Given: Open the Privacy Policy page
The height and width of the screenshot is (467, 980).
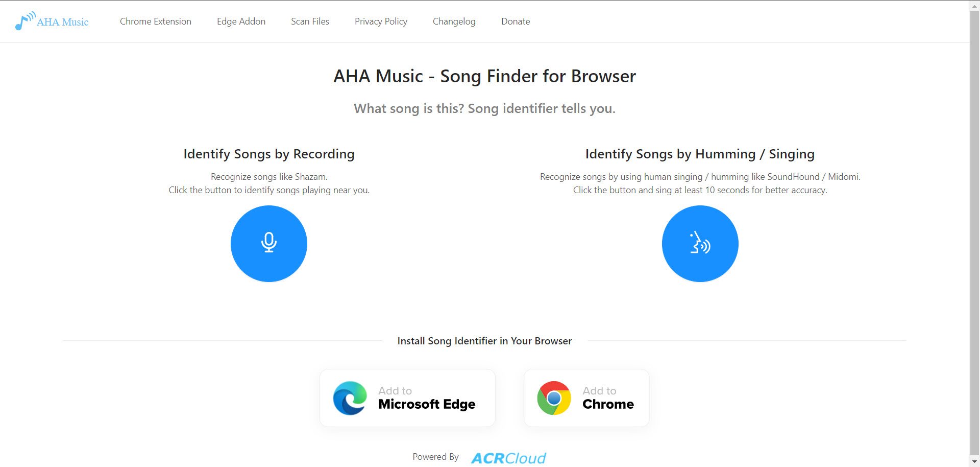Looking at the screenshot, I should click(x=381, y=21).
